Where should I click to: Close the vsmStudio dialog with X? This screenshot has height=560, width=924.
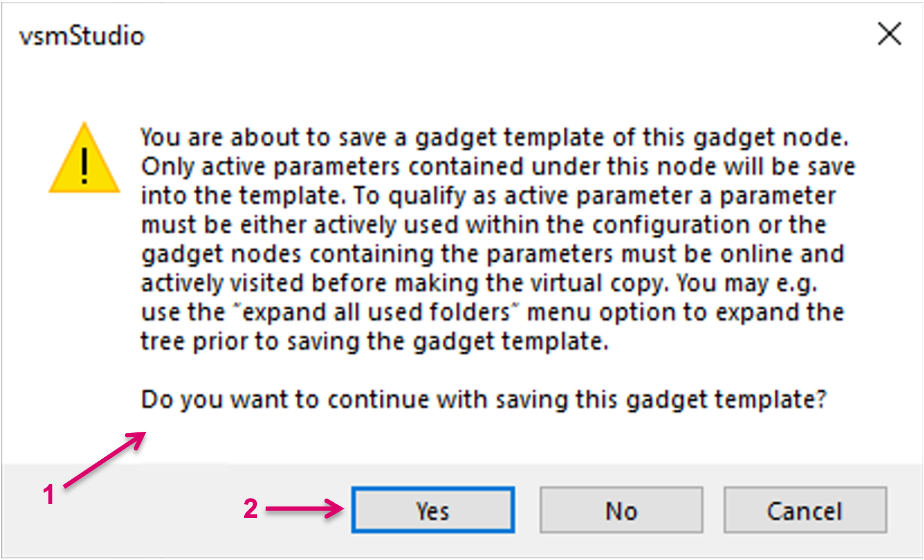pos(889,34)
